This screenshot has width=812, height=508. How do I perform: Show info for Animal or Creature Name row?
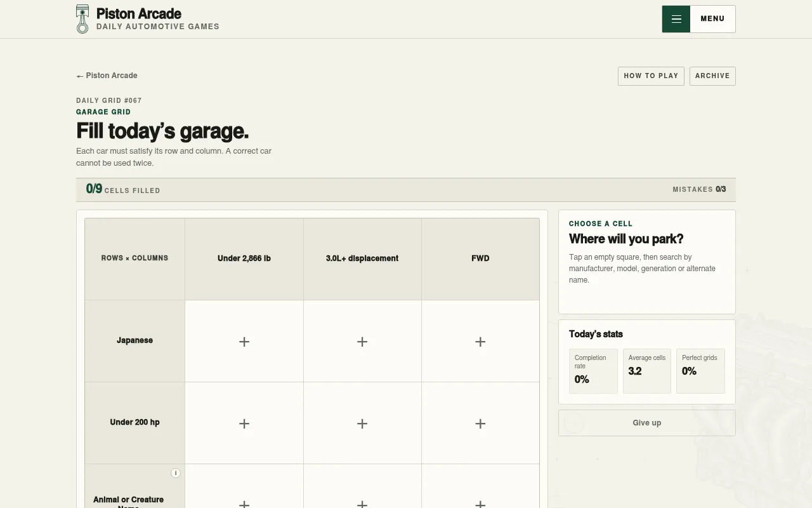pyautogui.click(x=176, y=473)
